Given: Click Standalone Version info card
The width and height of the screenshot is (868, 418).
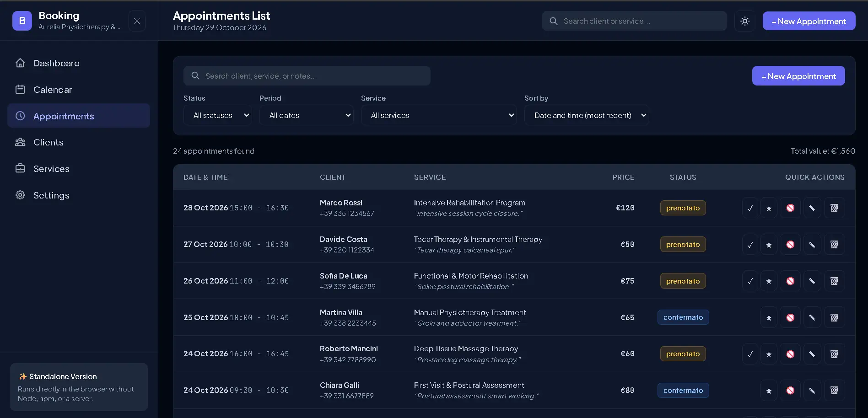Looking at the screenshot, I should (79, 387).
